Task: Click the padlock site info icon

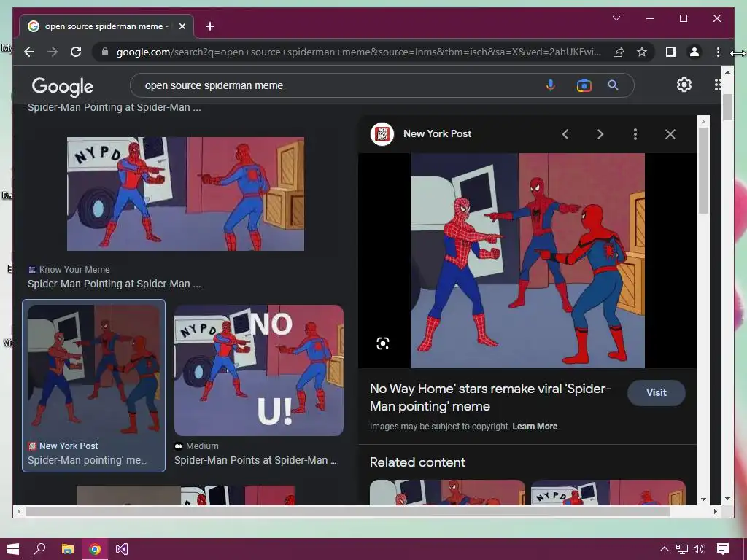Action: (105, 52)
